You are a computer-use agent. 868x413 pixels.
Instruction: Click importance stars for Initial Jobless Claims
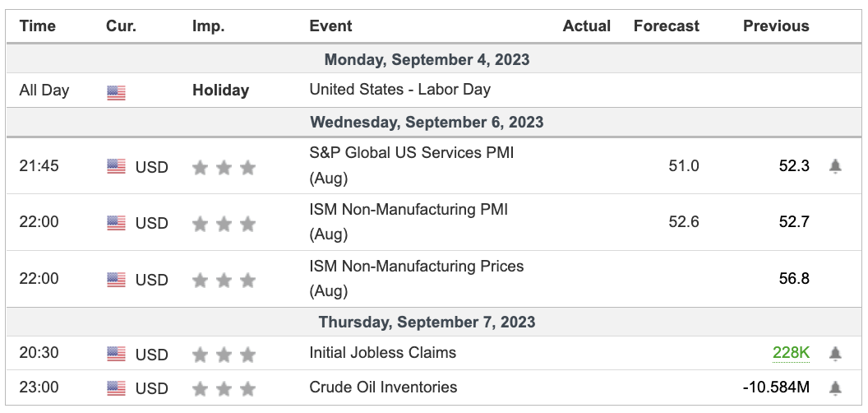tap(224, 355)
